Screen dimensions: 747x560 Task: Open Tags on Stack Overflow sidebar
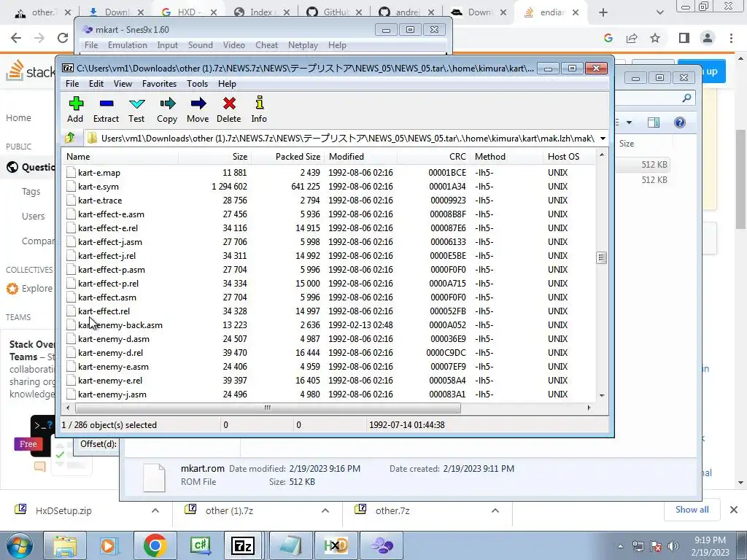click(x=31, y=192)
